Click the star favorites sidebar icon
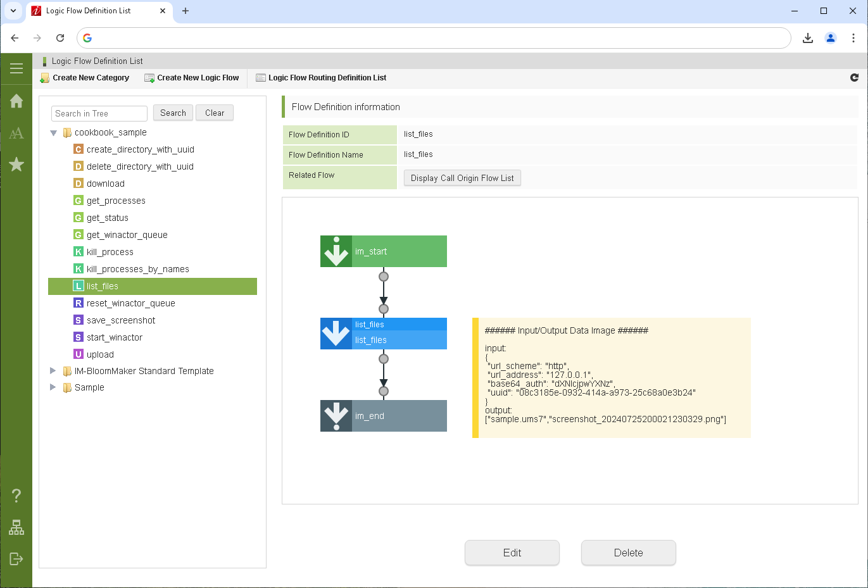 click(x=16, y=165)
